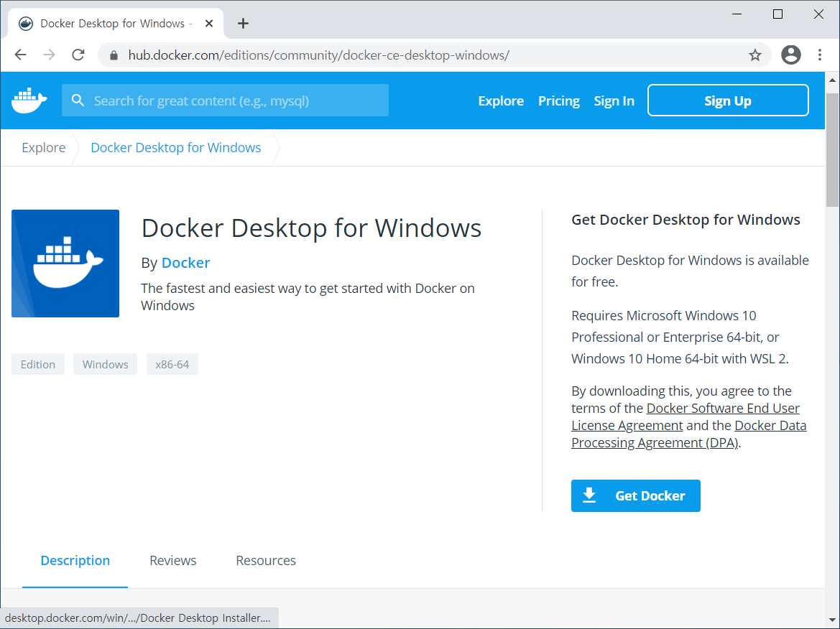Minimize the Chrome window

coord(737,14)
